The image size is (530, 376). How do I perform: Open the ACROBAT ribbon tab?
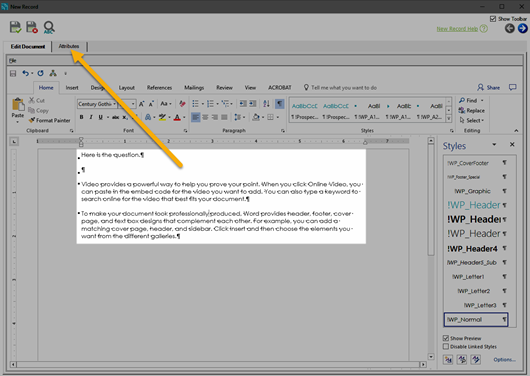280,88
